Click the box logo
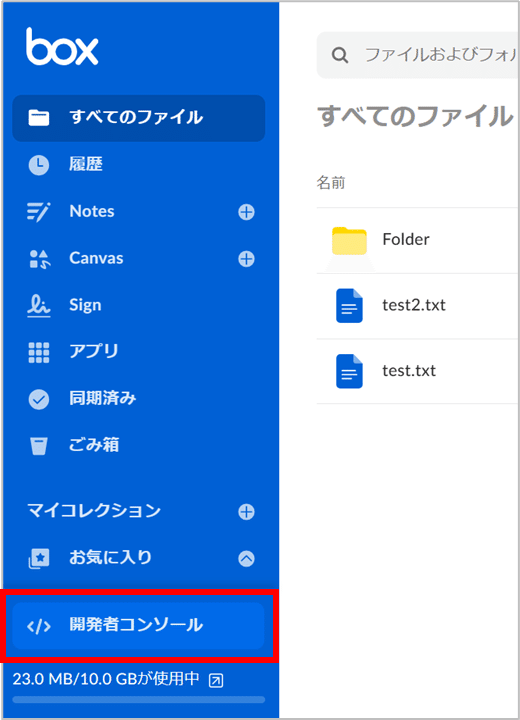The image size is (520, 720). (x=62, y=46)
